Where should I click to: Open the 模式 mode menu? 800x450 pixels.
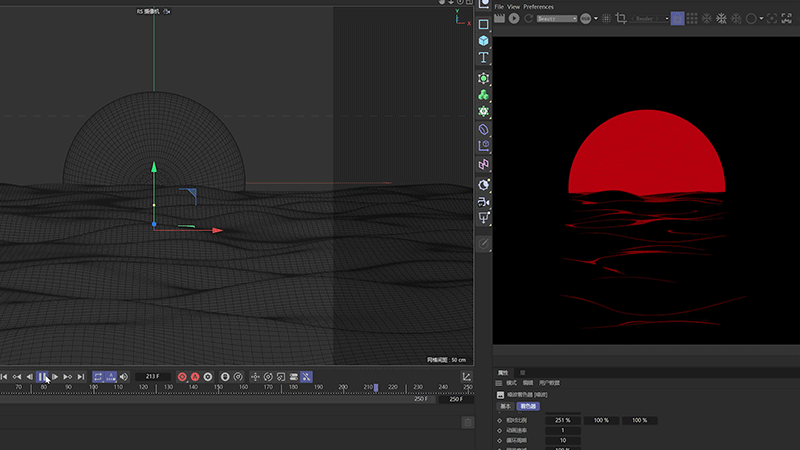(x=511, y=383)
